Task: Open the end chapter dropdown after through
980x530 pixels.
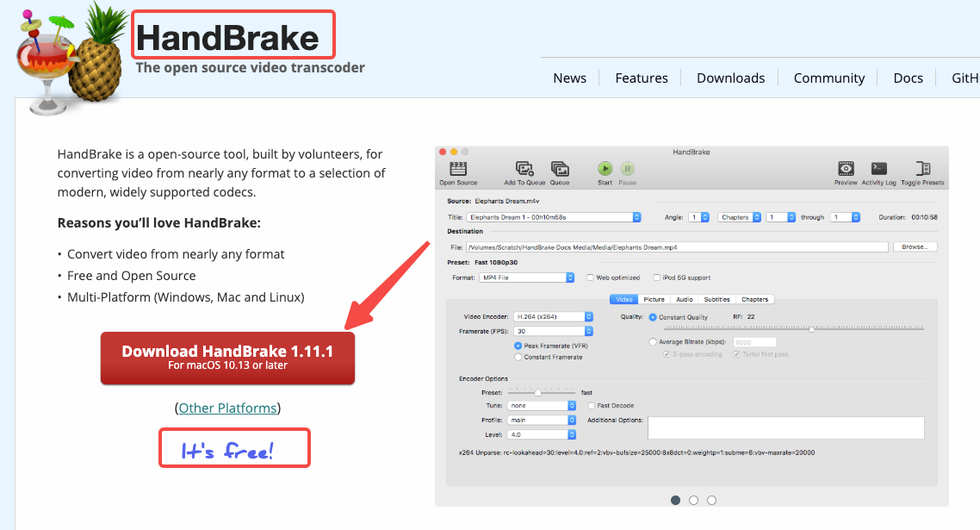Action: click(846, 217)
